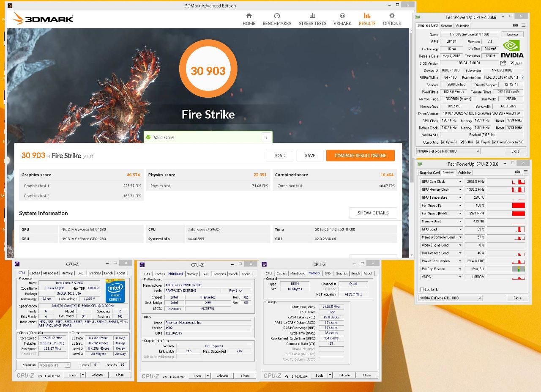The height and width of the screenshot is (392, 541).
Task: Open the 3DMark Stress Tests section
Action: 312,19
